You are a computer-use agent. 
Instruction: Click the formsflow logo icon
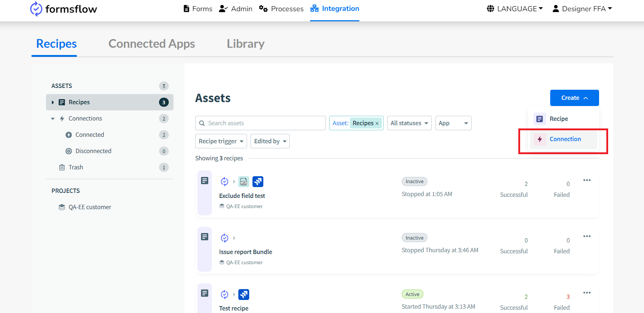36,9
